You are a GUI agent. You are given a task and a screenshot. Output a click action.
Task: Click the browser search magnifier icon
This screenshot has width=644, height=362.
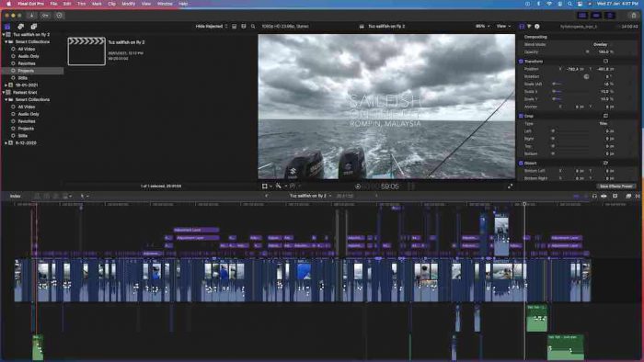[253, 27]
